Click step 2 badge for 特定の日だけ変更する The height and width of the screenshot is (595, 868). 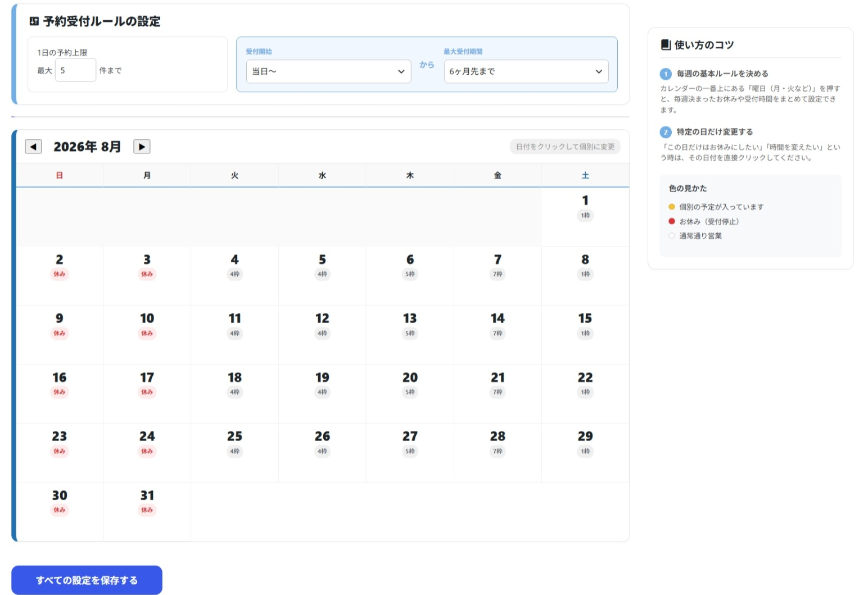(666, 132)
